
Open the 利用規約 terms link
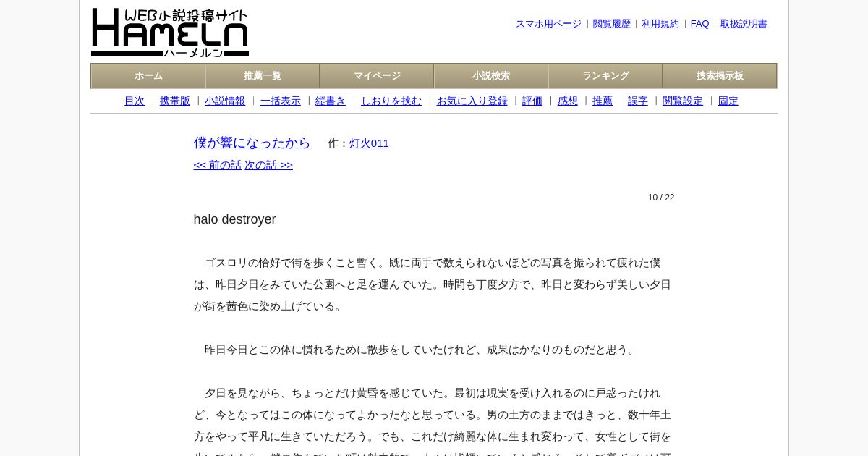click(660, 24)
